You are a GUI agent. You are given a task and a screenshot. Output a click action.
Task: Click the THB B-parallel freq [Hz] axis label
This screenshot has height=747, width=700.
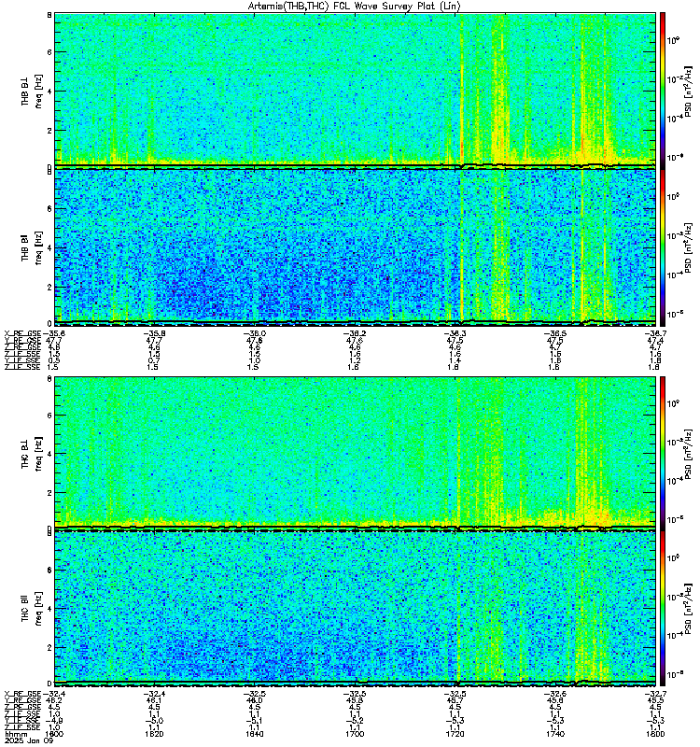click(x=38, y=247)
